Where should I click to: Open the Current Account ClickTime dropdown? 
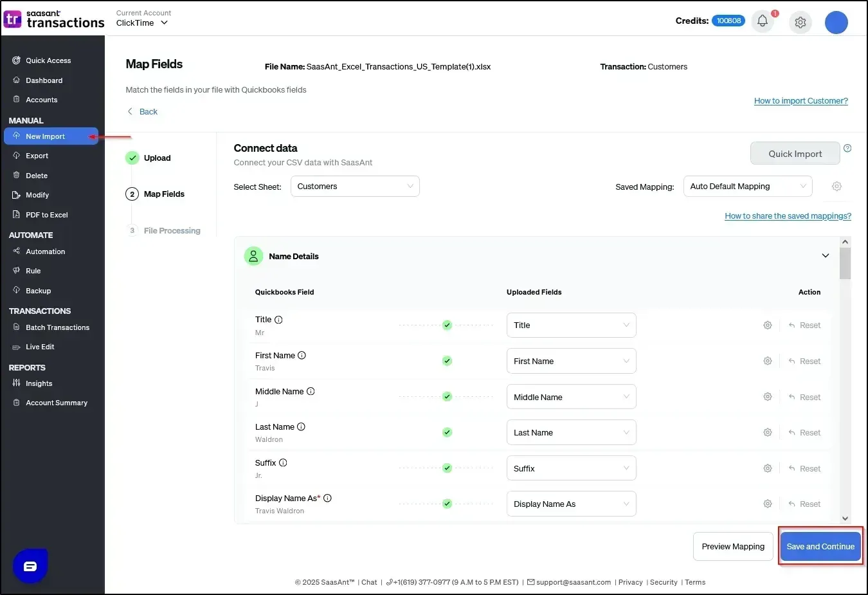pos(142,23)
